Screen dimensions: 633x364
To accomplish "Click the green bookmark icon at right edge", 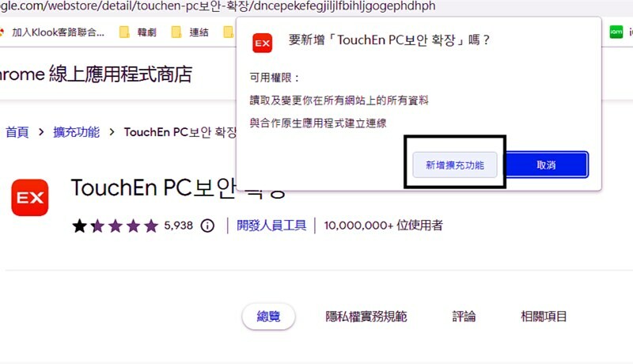I will [x=616, y=32].
